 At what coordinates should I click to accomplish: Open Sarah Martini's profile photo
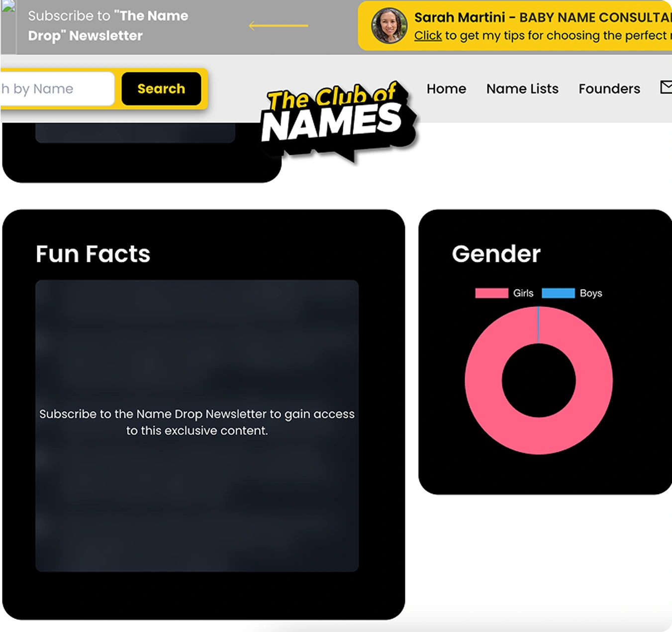click(389, 25)
